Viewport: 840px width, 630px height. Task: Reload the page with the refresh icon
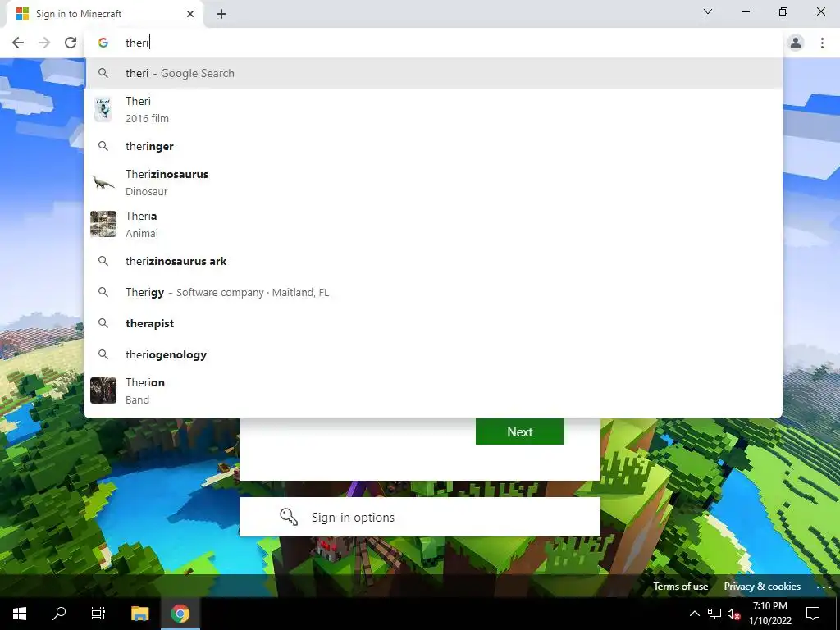coord(71,43)
